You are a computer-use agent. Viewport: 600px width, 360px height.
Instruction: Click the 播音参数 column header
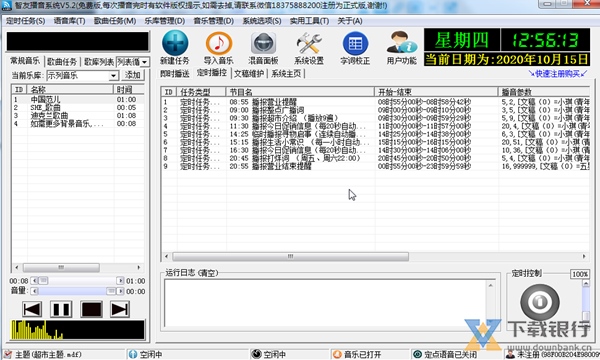point(544,92)
